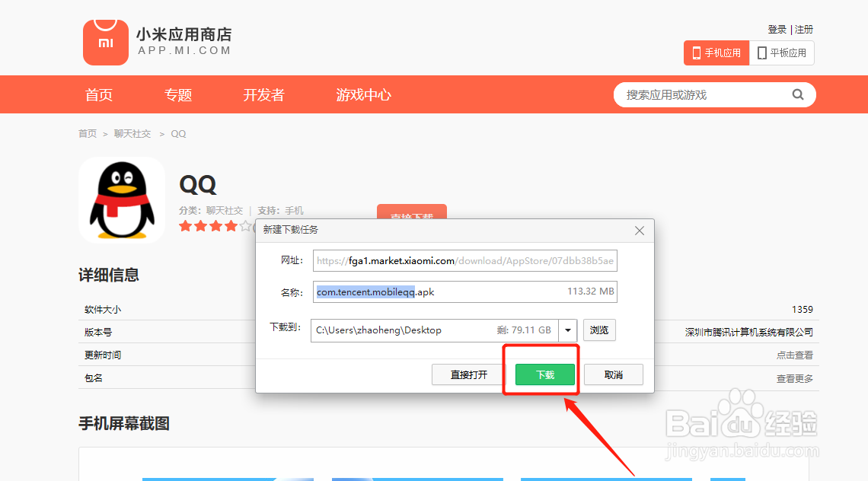Click the 取消 button
Screen dimensions: 868x481
point(614,374)
